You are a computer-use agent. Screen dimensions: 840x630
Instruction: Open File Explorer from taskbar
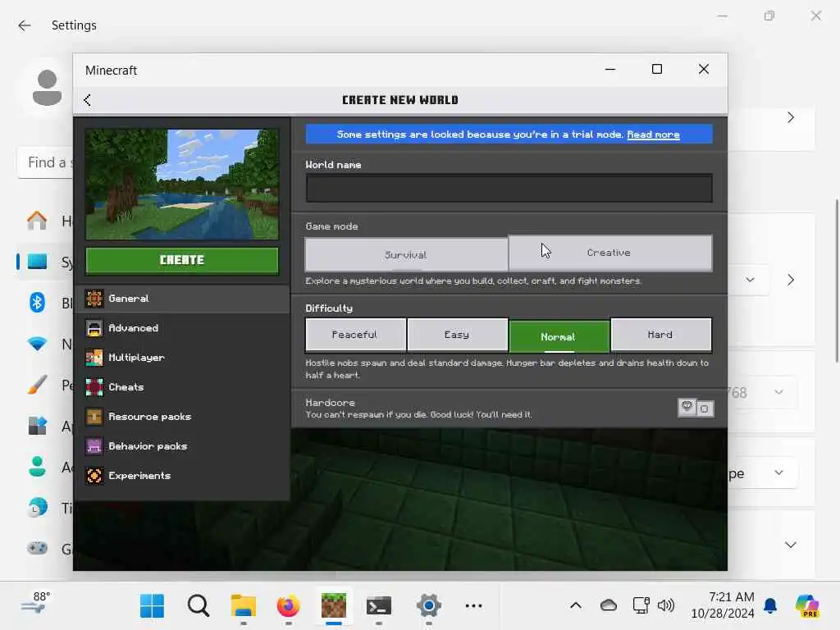pos(243,606)
